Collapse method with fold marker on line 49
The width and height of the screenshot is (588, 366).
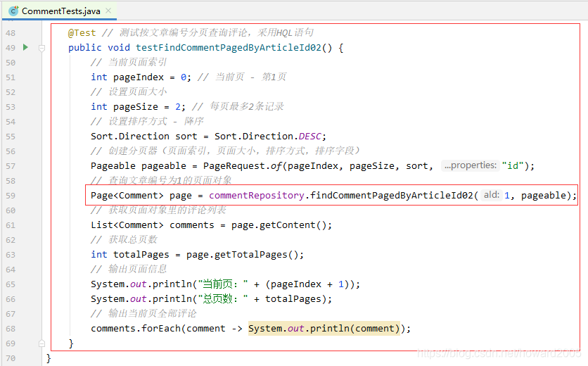coord(42,48)
